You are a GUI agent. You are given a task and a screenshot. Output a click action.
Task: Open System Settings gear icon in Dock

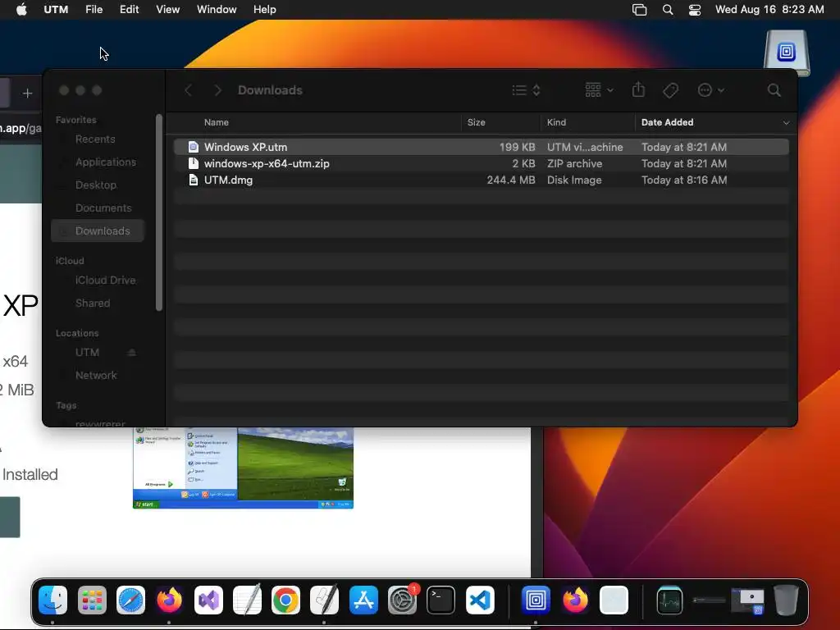pyautogui.click(x=402, y=600)
